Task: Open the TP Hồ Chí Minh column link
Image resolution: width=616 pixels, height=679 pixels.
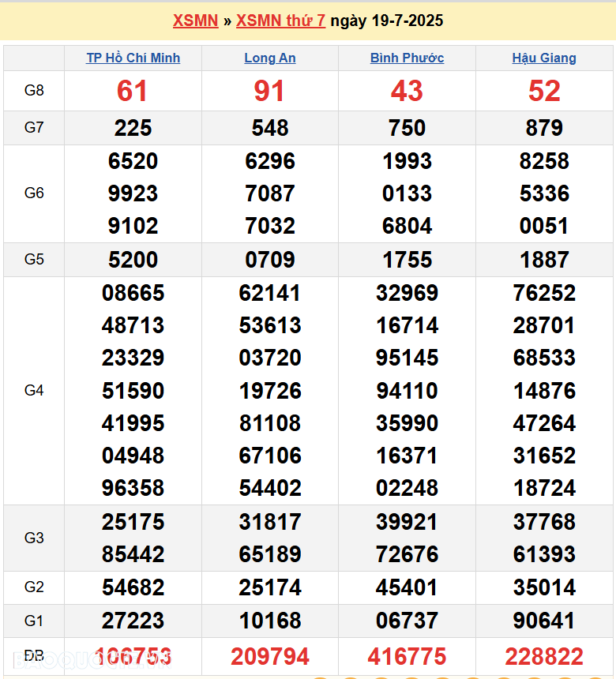Action: click(x=133, y=58)
